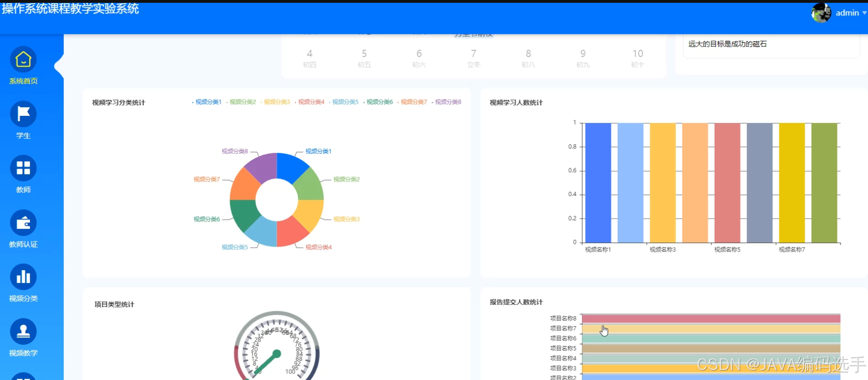Select the 系统首页 sidebar label
The image size is (868, 380).
point(23,81)
